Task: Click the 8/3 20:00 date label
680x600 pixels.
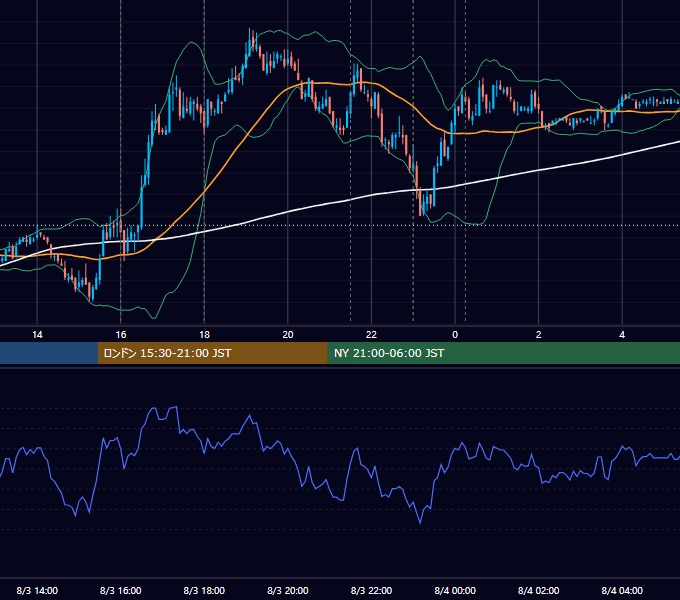Action: click(288, 590)
